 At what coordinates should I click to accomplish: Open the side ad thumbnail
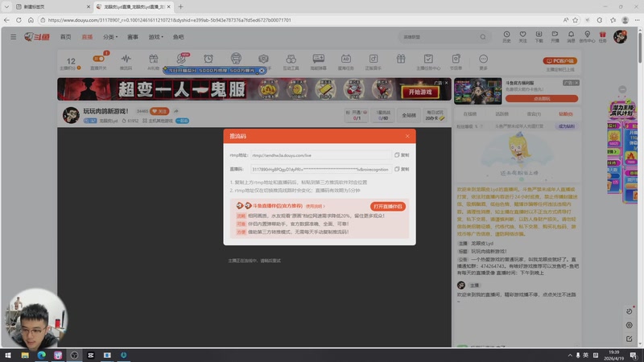pos(477,91)
